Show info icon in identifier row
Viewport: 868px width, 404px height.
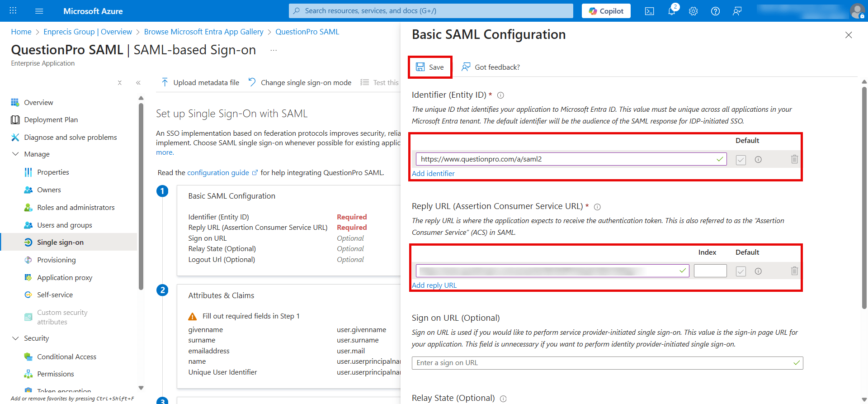pos(758,159)
